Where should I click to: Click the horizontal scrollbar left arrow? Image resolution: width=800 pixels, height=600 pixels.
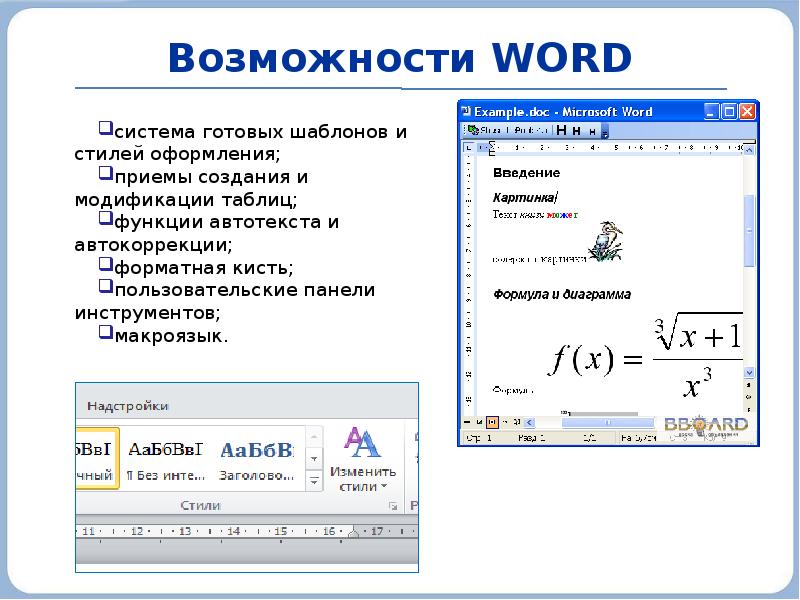point(529,422)
